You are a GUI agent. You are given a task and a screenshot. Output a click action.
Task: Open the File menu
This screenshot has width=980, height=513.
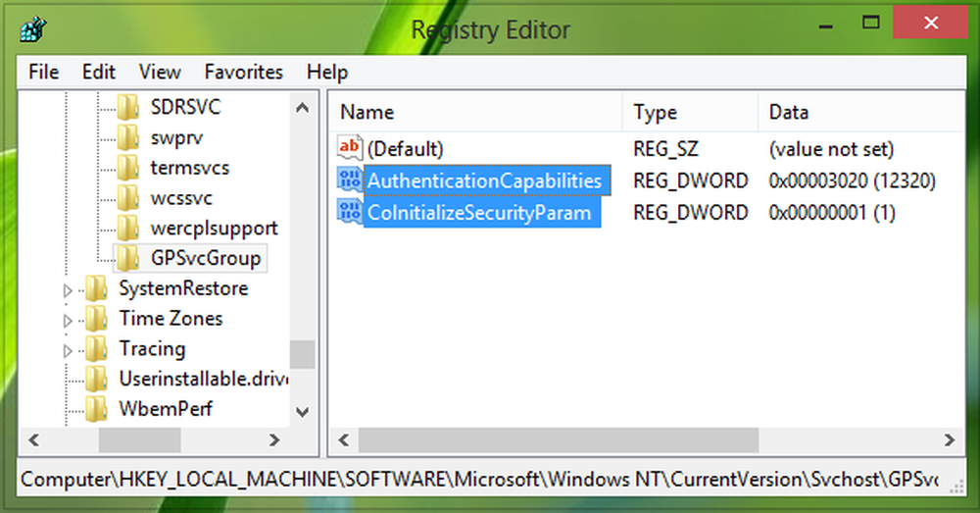pyautogui.click(x=44, y=72)
